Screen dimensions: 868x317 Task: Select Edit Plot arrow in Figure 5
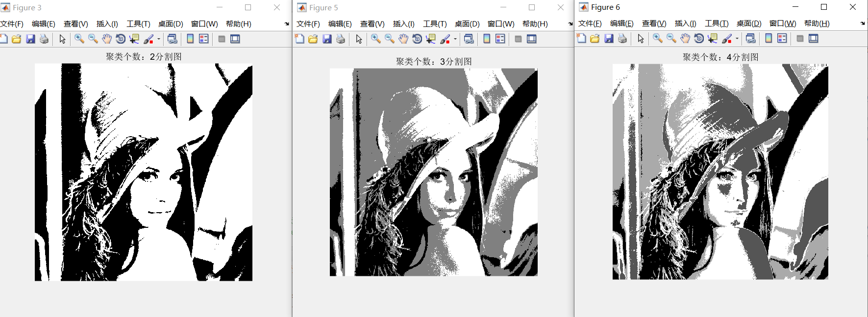pyautogui.click(x=359, y=39)
